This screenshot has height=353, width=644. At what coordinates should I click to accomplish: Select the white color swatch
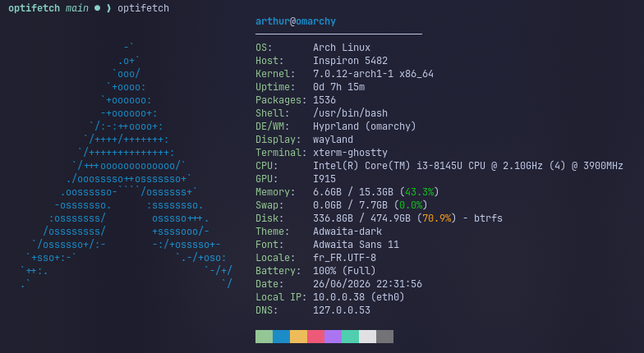pos(368,337)
